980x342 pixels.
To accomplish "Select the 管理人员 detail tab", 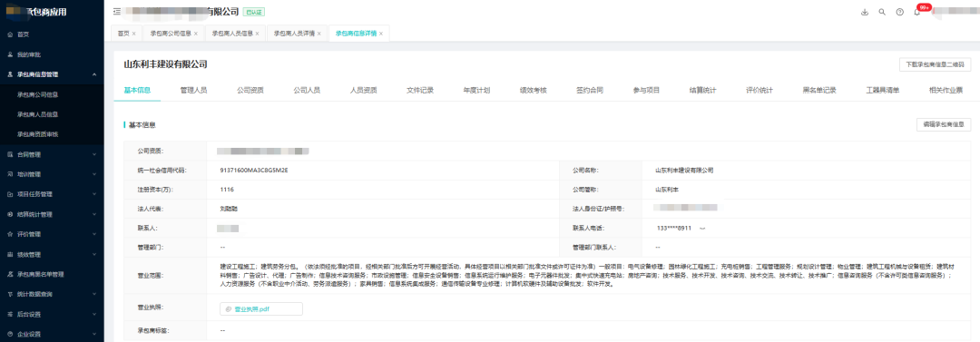I will (x=194, y=90).
